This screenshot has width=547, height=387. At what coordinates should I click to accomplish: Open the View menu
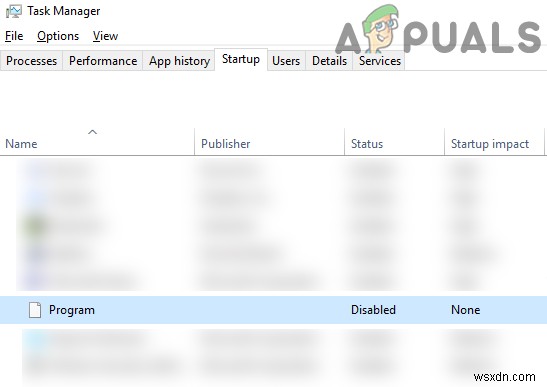coord(105,36)
